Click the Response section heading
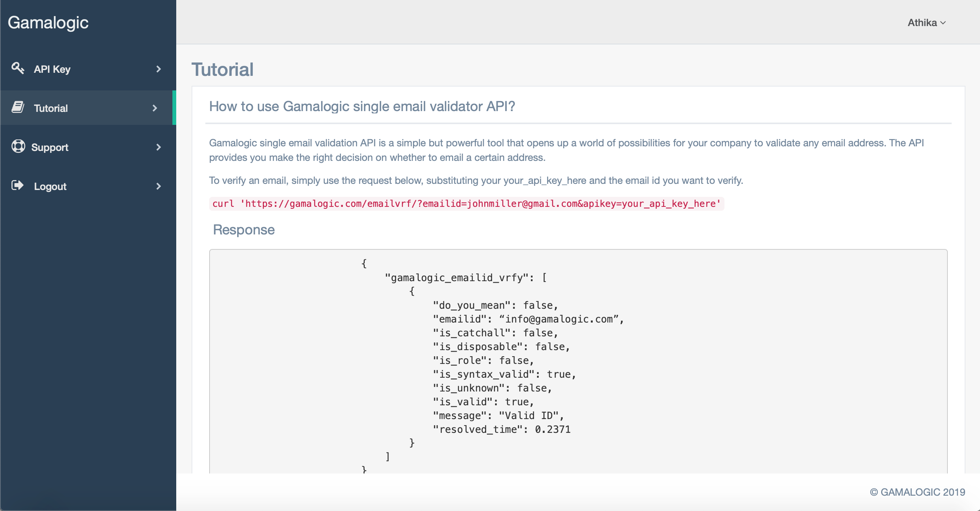The height and width of the screenshot is (511, 980). (244, 230)
